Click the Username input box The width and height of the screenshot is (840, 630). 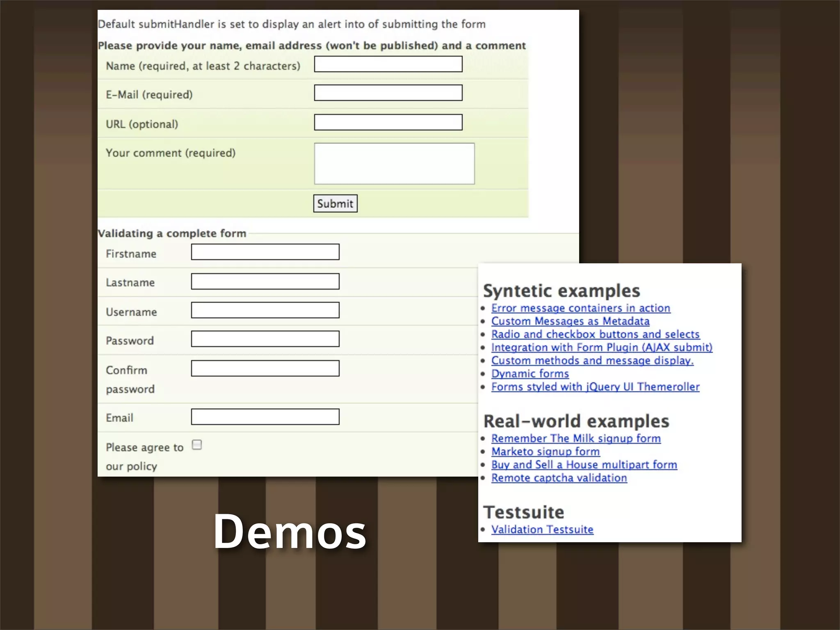coord(265,310)
